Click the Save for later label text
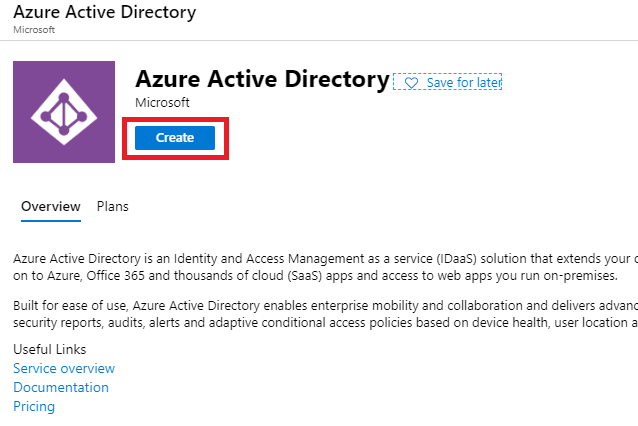The height and width of the screenshot is (426, 638). point(463,82)
